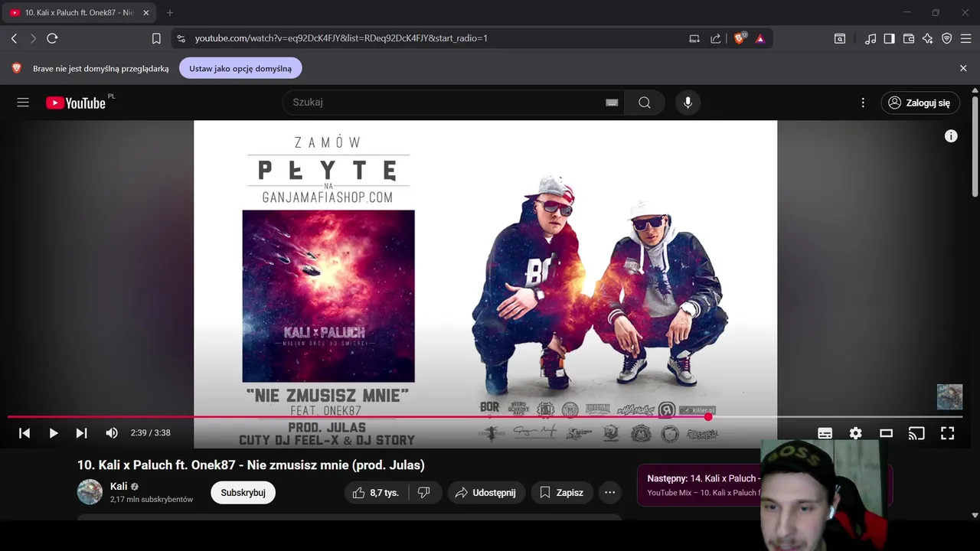The height and width of the screenshot is (551, 980).
Task: Install app icon in address bar
Action: point(694,38)
